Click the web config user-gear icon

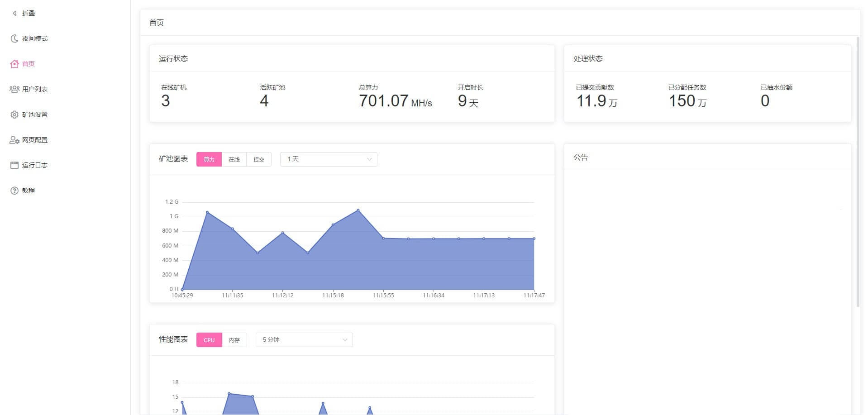[14, 140]
